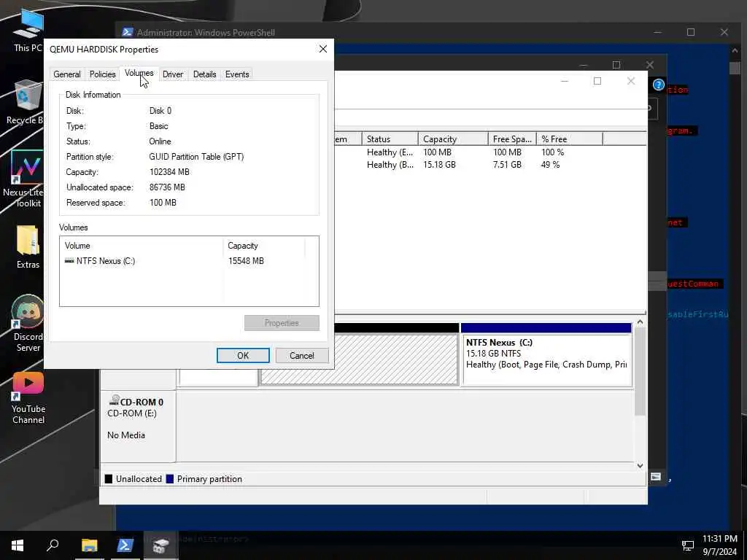Viewport: 747px width, 560px height.
Task: Open the Events tab
Action: 237,74
